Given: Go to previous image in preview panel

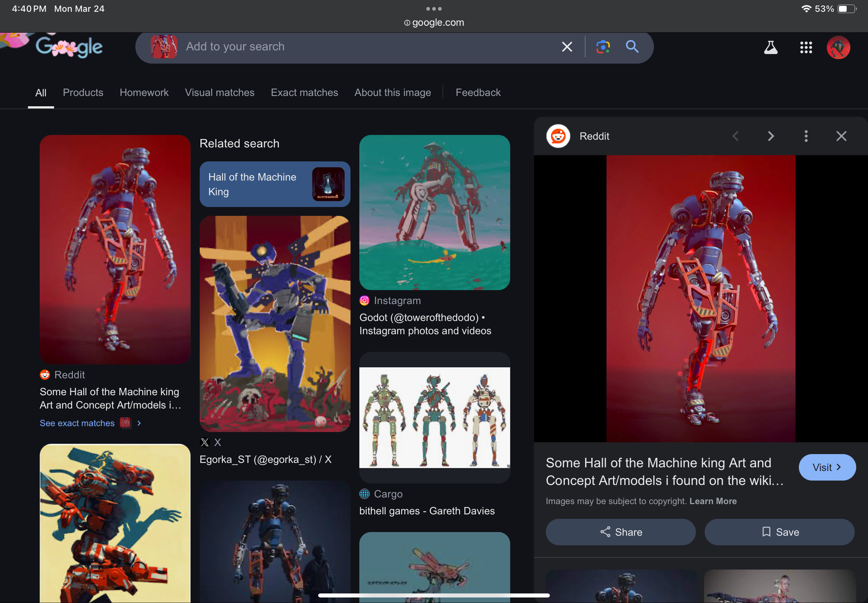Looking at the screenshot, I should pos(735,136).
